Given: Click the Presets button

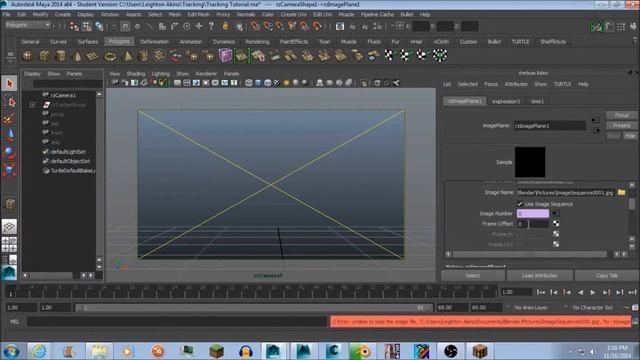Looking at the screenshot, I should 621,126.
